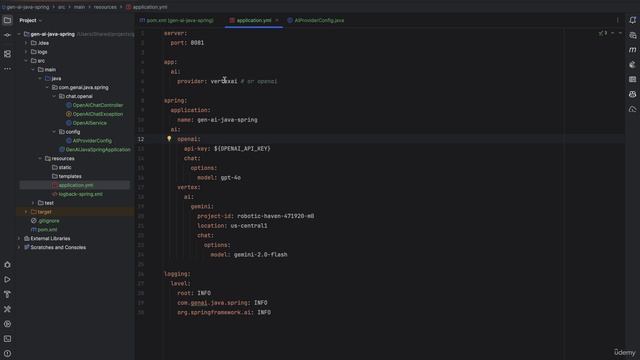Open the Problems tool window icon

coord(7,353)
